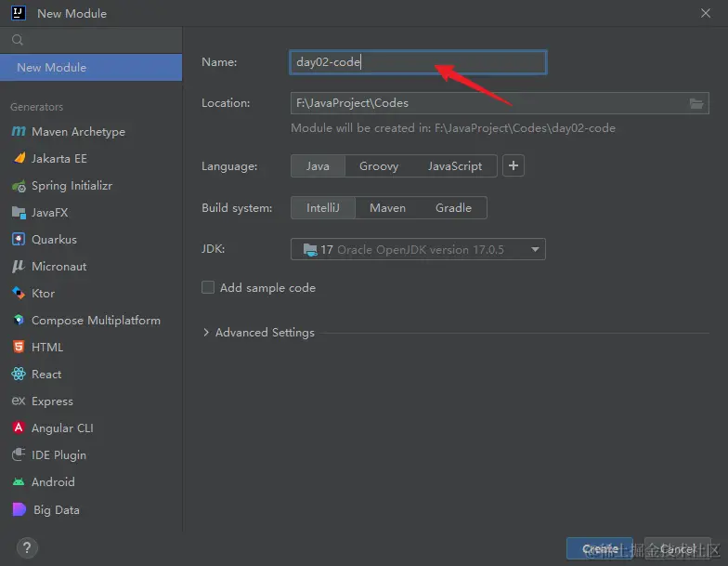Choose the Express generator

pos(42,401)
